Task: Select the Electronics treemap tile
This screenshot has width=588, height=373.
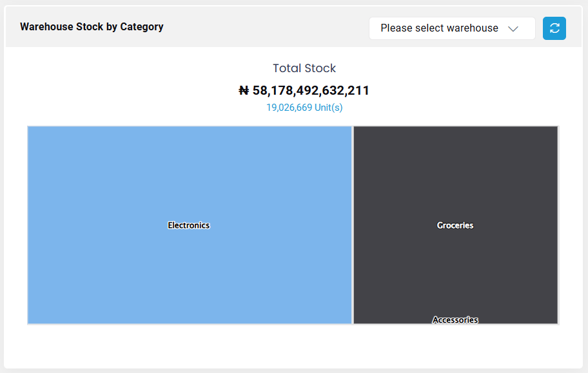Action: point(190,225)
